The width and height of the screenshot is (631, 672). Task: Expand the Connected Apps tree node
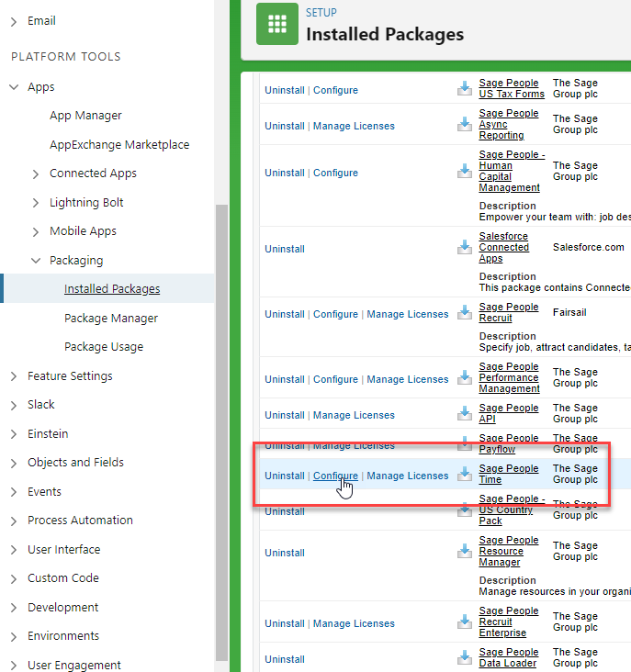(x=36, y=174)
